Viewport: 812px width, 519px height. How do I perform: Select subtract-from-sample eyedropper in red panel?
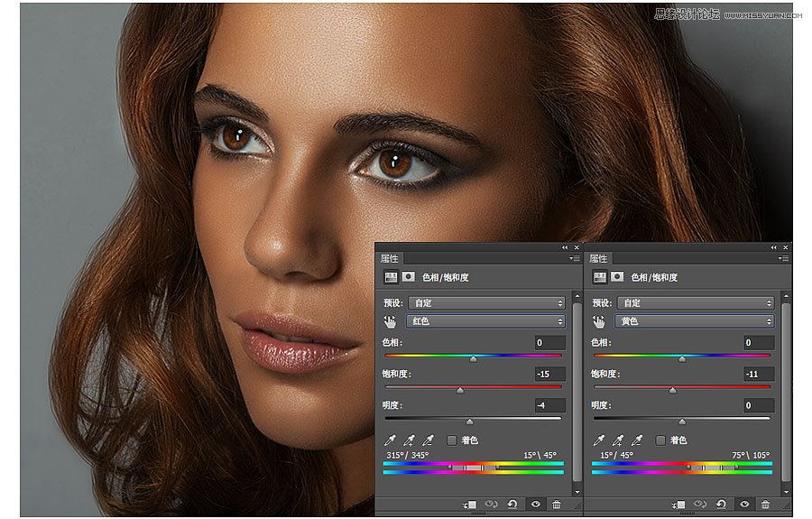(x=428, y=440)
